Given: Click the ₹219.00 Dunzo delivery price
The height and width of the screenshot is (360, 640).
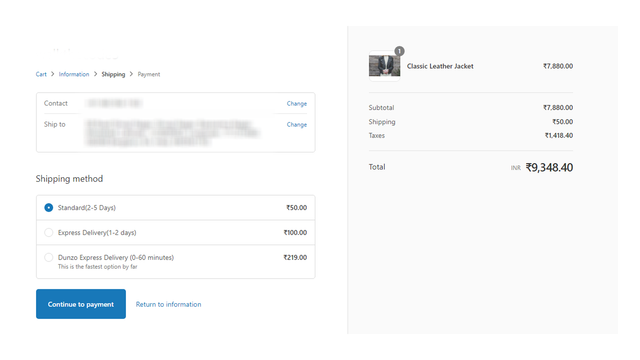Looking at the screenshot, I should [x=295, y=258].
